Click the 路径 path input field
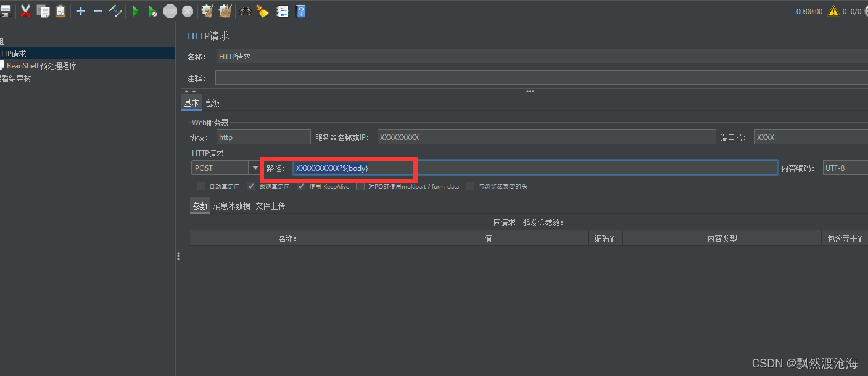 pos(535,168)
